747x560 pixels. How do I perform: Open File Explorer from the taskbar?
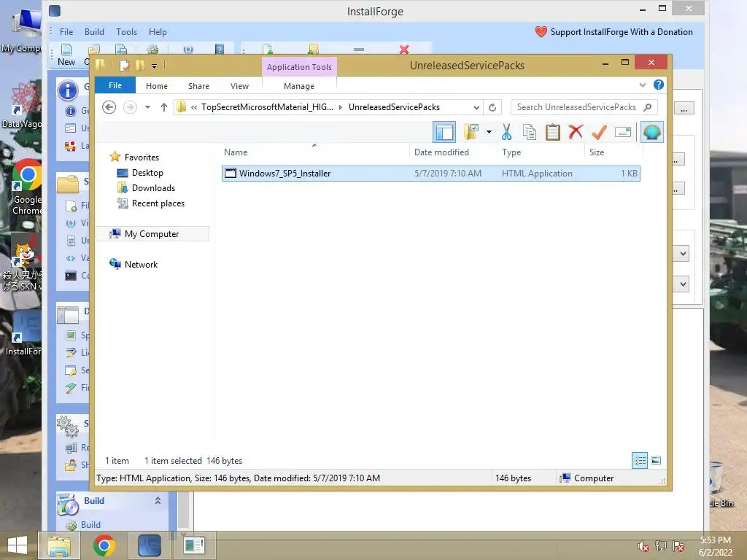[59, 545]
